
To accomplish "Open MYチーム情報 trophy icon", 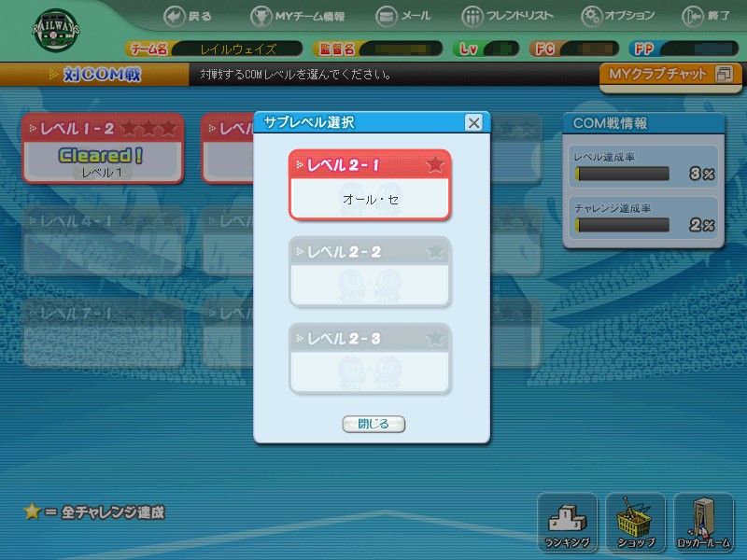I will [261, 16].
